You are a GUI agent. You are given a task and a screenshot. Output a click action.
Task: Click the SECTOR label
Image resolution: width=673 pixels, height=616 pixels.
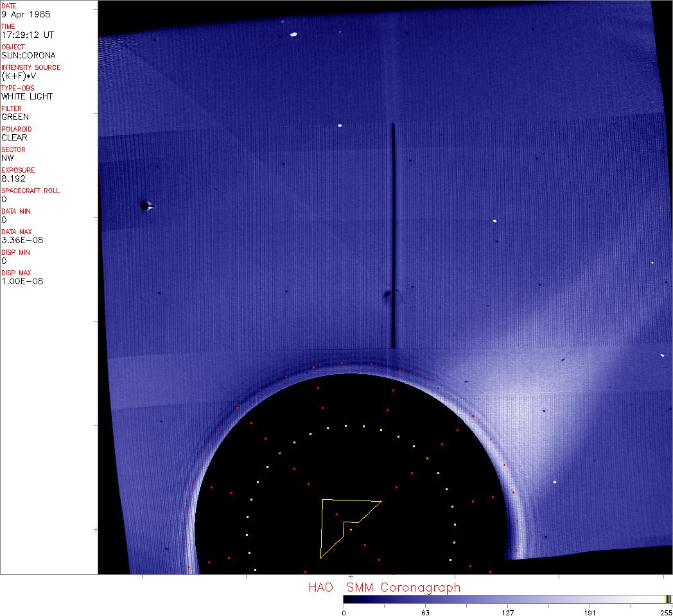(13, 150)
